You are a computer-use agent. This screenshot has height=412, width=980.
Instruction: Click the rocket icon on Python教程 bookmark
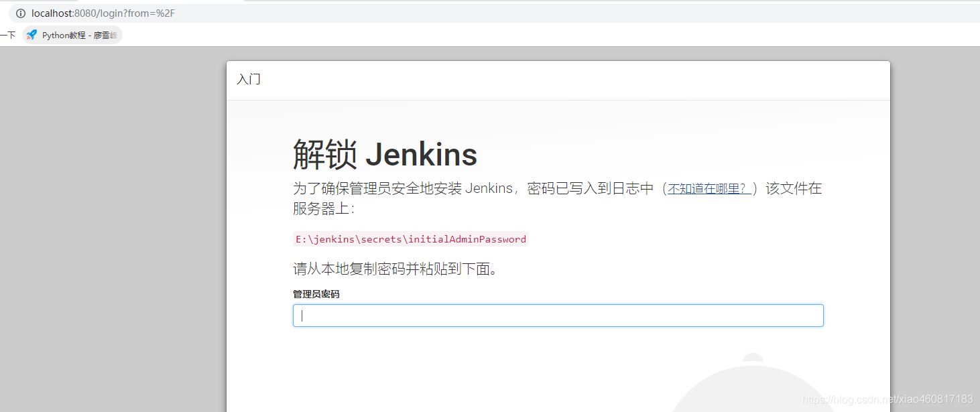coord(32,35)
